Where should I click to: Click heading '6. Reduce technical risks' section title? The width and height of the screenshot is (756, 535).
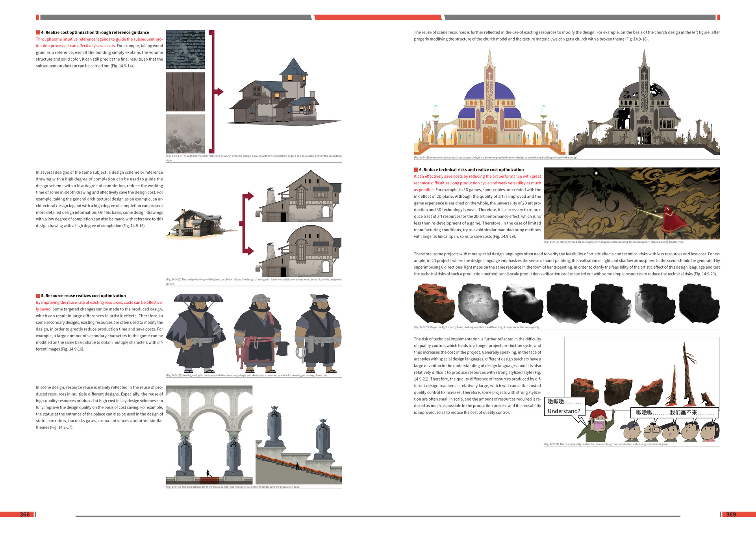click(x=471, y=170)
